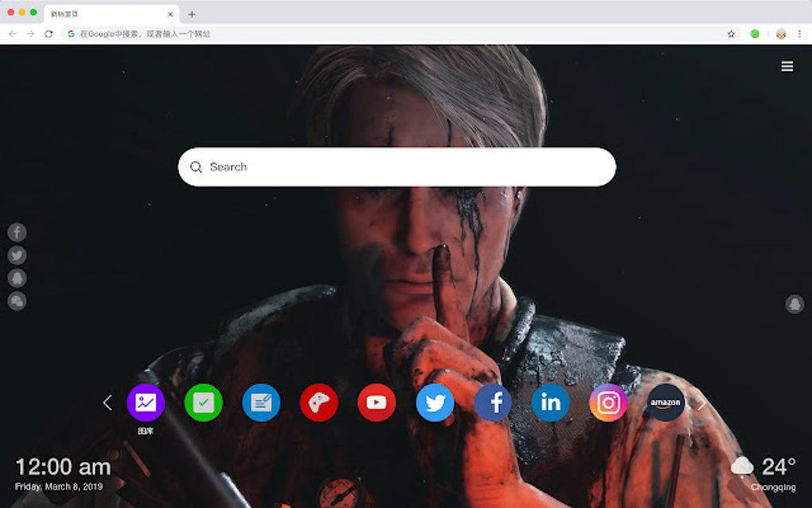Toggle the notification bell on the right
The width and height of the screenshot is (812, 508).
[794, 304]
